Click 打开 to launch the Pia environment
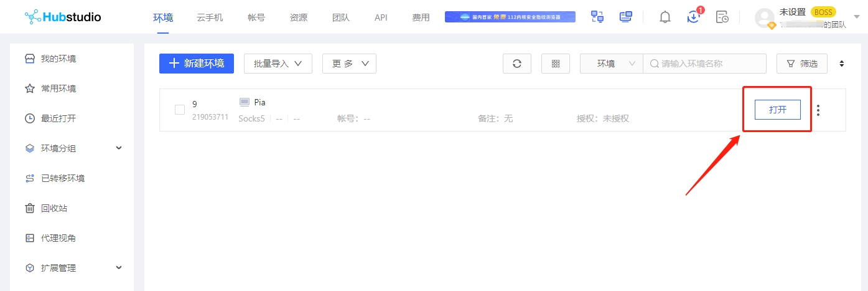This screenshot has width=868, height=291. [x=777, y=110]
